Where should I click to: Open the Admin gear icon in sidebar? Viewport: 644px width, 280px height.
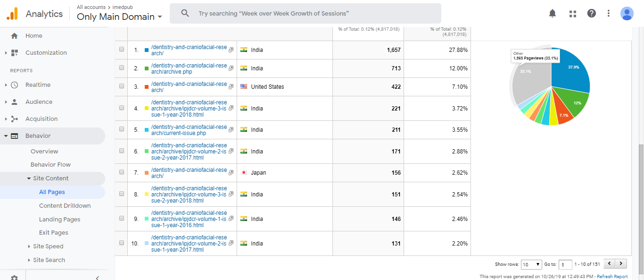[14, 278]
